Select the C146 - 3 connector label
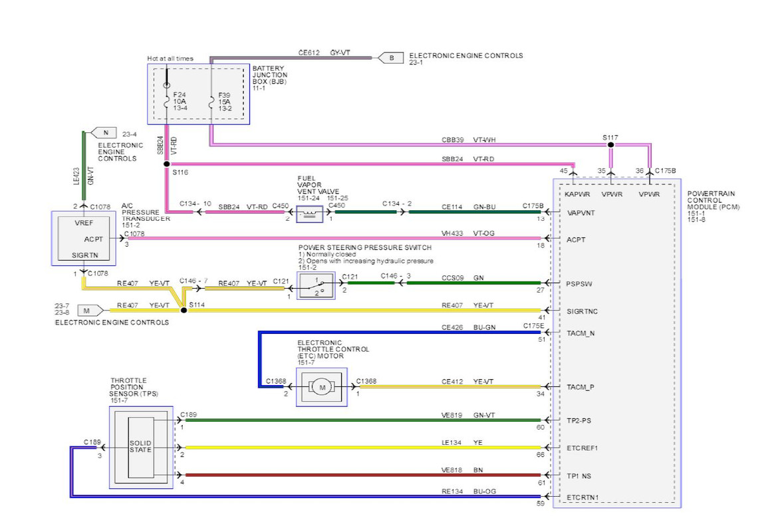Image resolution: width=766 pixels, height=532 pixels. (396, 276)
